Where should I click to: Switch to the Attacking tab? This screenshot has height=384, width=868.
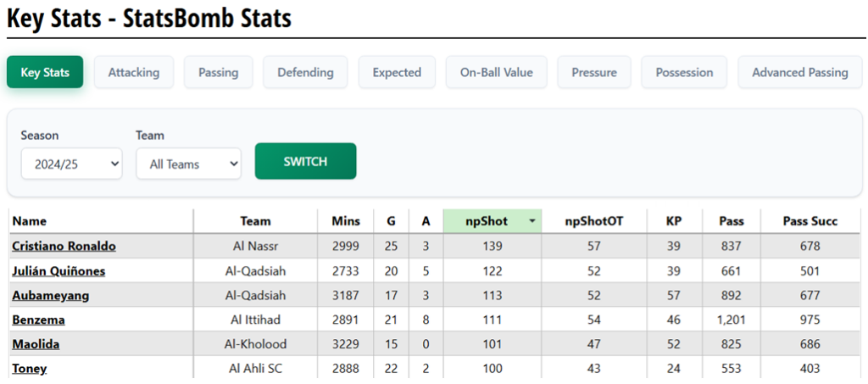click(133, 73)
